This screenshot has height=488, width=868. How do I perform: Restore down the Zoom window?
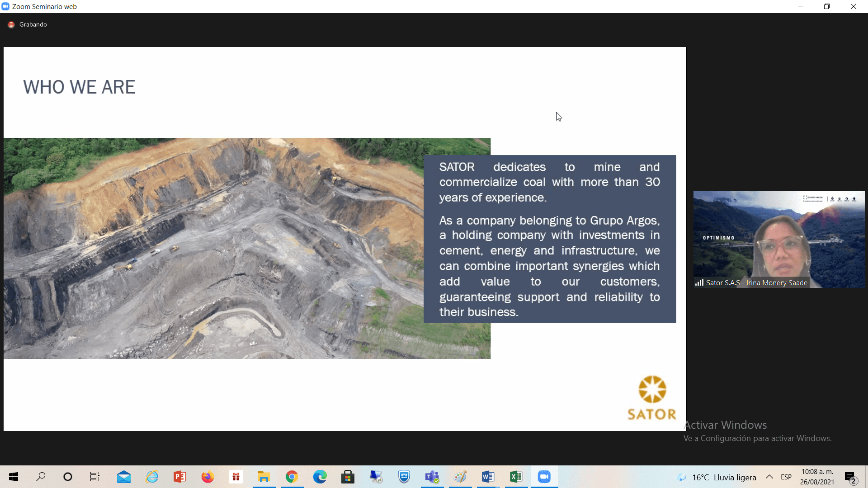pos(827,6)
